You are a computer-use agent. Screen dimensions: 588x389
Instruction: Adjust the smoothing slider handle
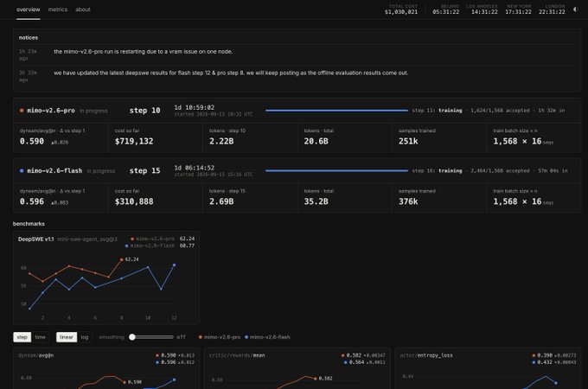pyautogui.click(x=132, y=337)
